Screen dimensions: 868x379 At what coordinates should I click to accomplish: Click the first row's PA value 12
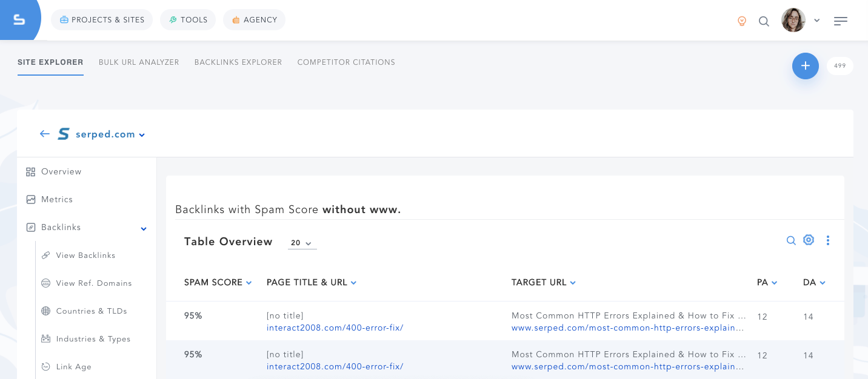pos(763,317)
